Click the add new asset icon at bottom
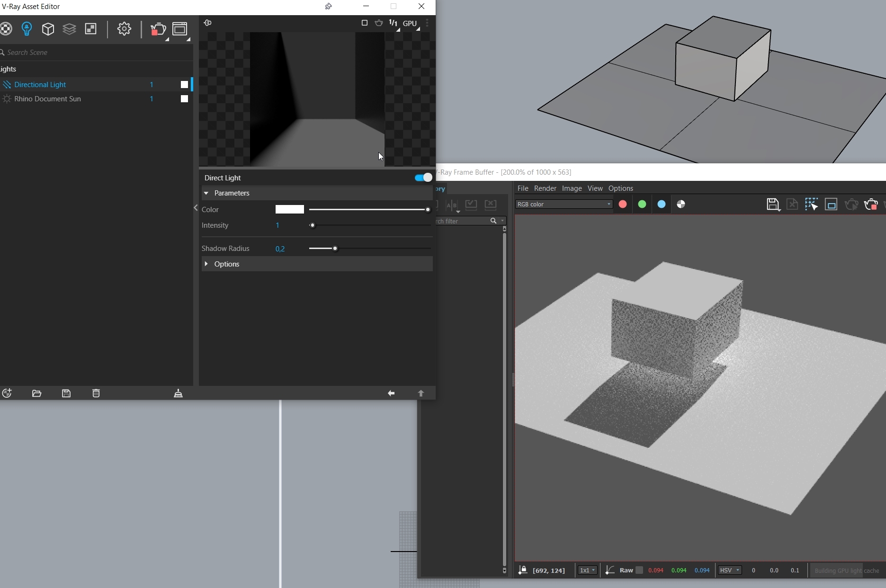The height and width of the screenshot is (588, 886). (7, 393)
